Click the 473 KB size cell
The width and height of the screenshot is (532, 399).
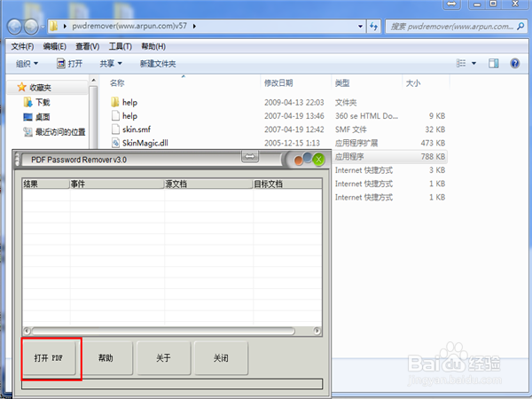433,143
